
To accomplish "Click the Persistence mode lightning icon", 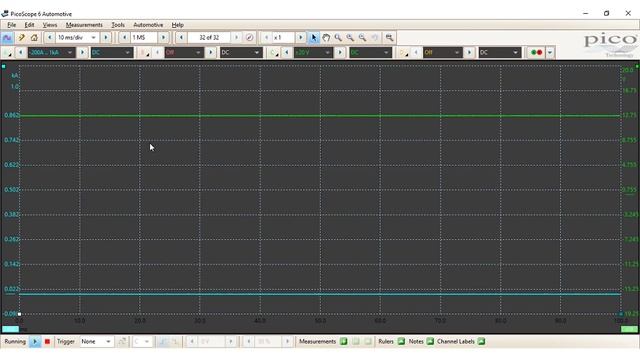I will 22,38.
